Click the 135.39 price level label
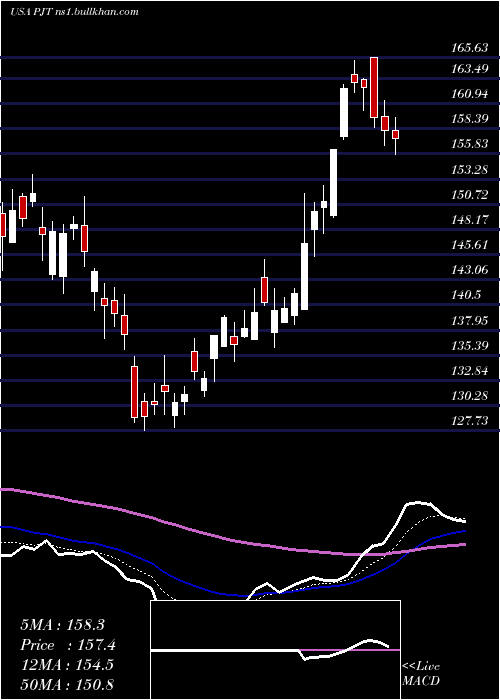This screenshot has width=500, height=700. click(x=470, y=345)
